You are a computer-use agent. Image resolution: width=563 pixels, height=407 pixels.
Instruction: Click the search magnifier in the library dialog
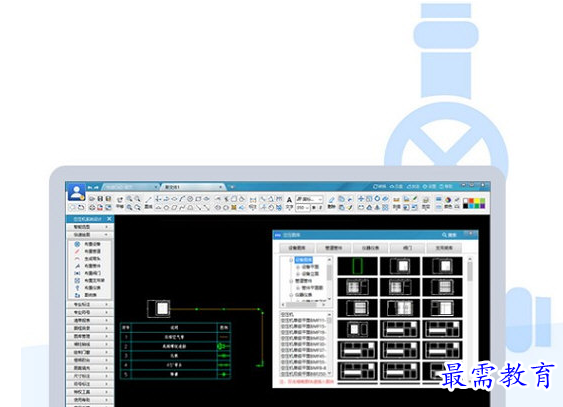tap(445, 235)
